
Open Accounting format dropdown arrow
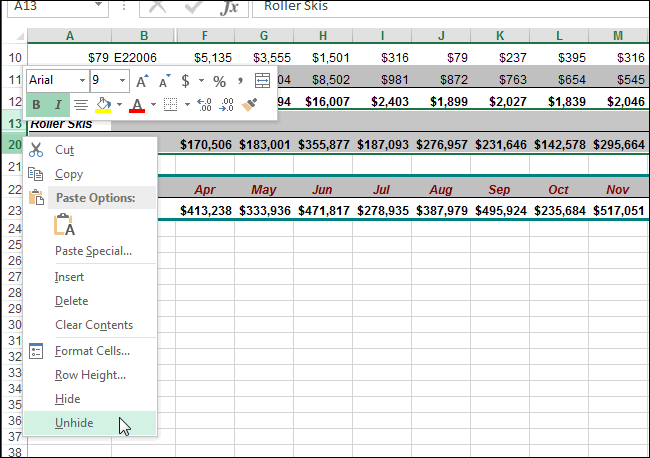201,80
